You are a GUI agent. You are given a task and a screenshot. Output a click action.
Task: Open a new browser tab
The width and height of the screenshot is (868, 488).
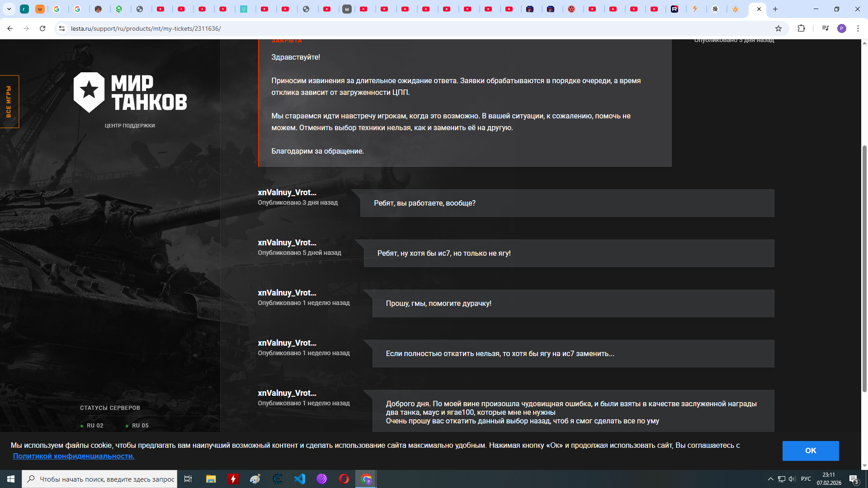(775, 9)
